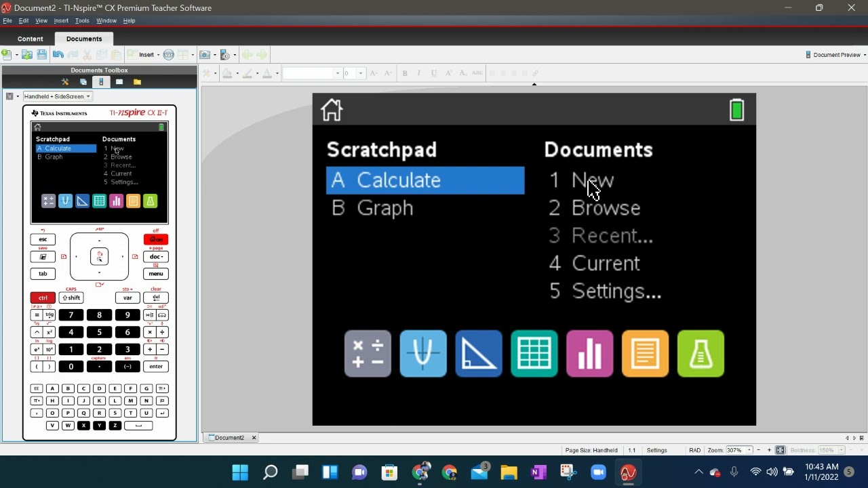Click the New document toolbar icon

click(x=7, y=55)
